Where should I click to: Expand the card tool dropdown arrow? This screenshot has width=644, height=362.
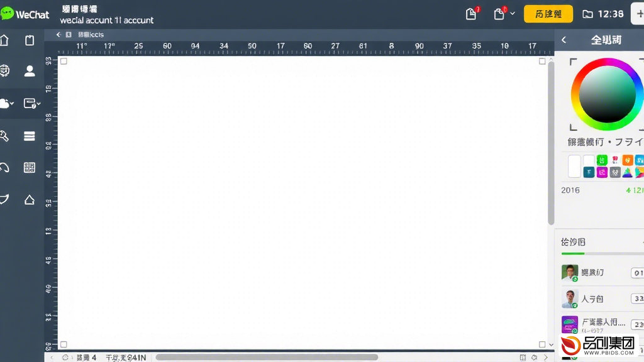[38, 104]
